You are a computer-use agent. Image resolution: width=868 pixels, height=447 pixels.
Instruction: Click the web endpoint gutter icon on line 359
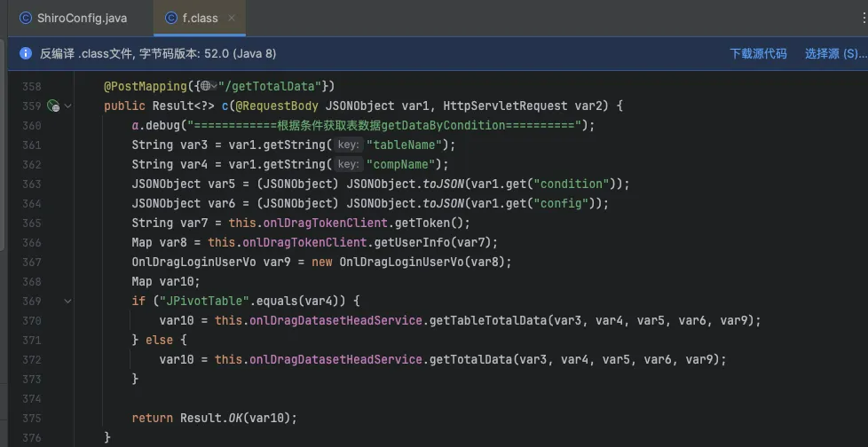[52, 106]
